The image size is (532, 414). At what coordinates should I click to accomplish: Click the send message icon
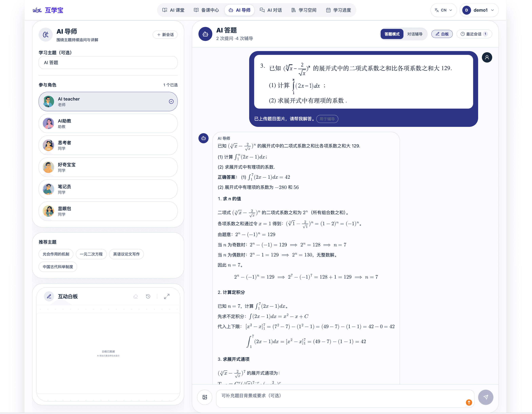[486, 397]
